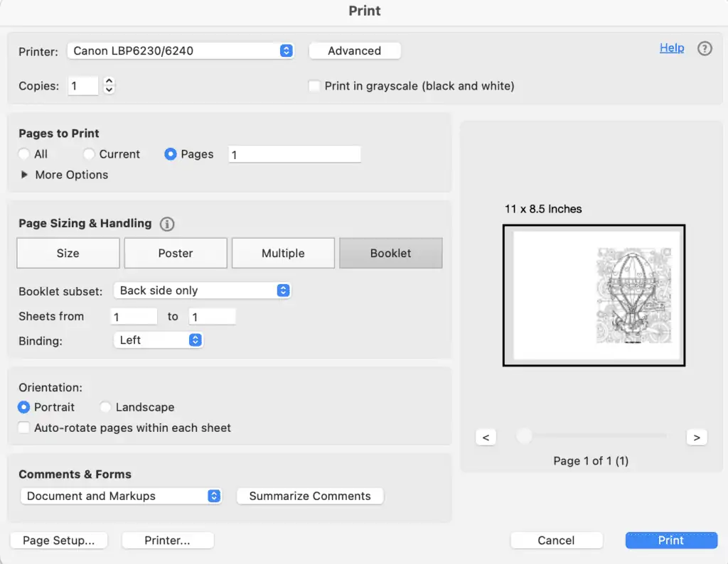
Task: Select the All pages radio button
Action: click(23, 154)
